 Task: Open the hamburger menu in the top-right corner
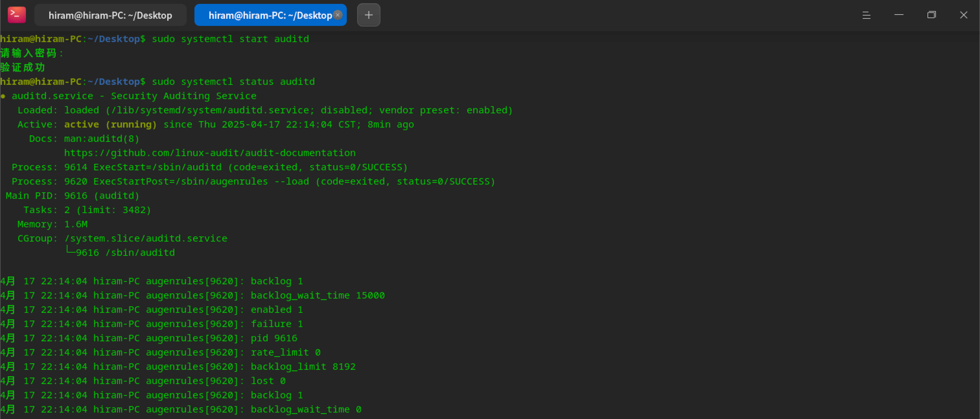point(866,15)
